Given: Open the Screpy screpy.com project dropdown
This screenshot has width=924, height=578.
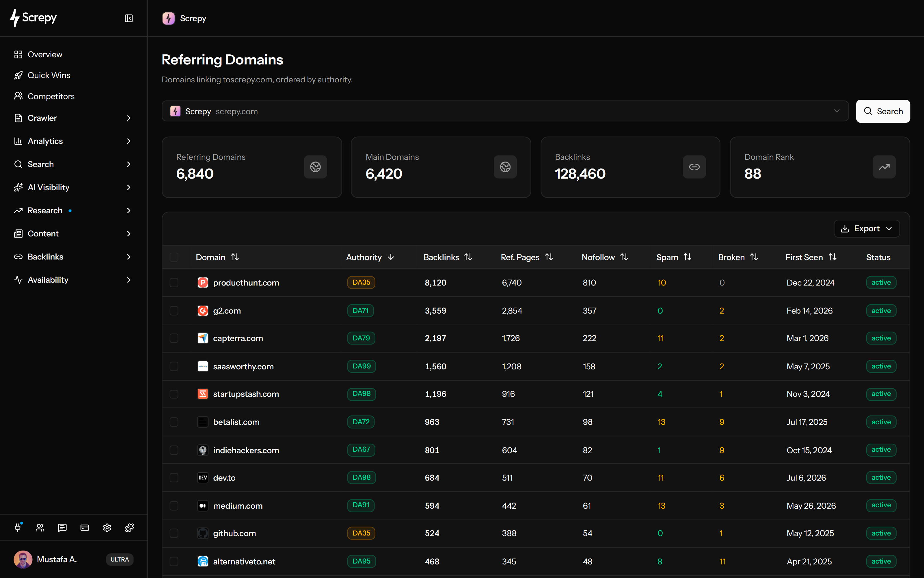Looking at the screenshot, I should 505,111.
